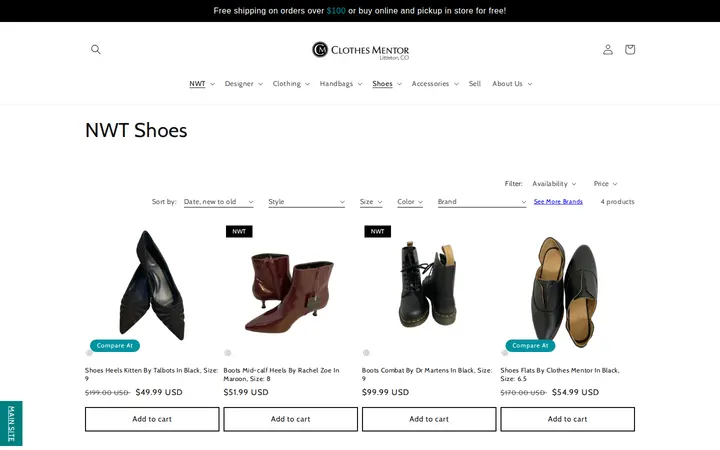Add Talbots kitten heels to cart
Screen dimensions: 720x450
tap(152, 419)
